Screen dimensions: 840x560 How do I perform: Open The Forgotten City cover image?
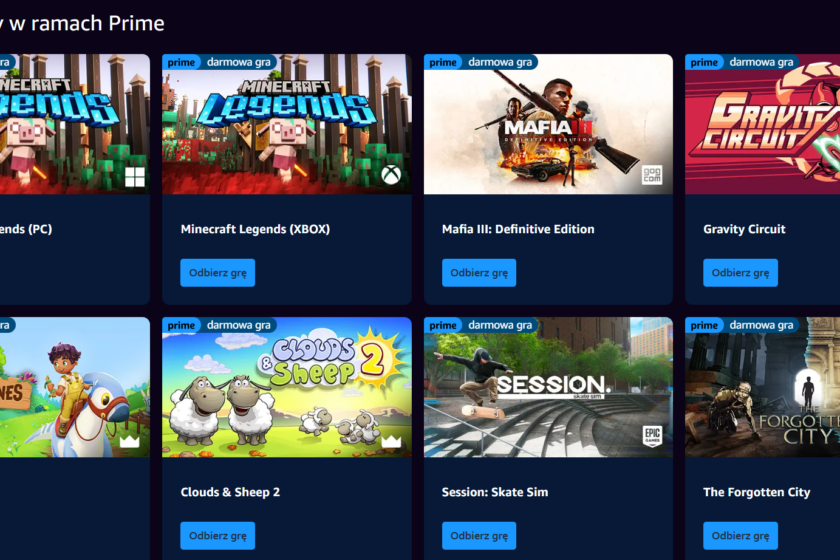tap(762, 387)
